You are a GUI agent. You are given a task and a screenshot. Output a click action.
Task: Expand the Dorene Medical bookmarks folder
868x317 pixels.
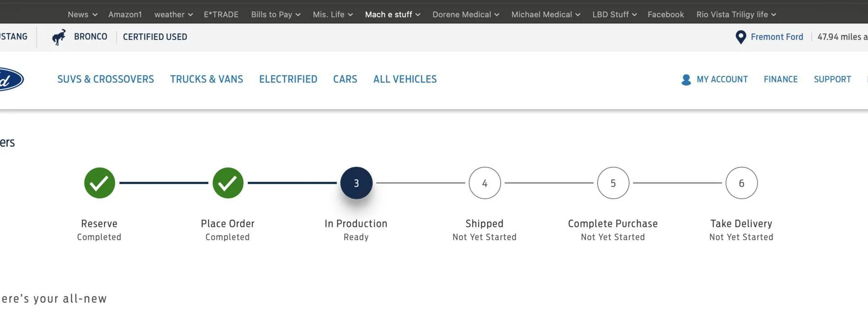point(466,15)
